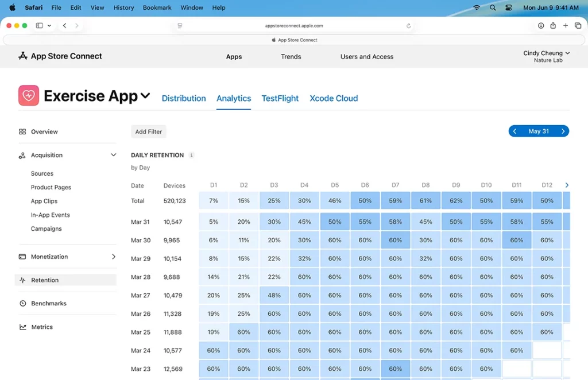Viewport: 588px width, 380px height.
Task: Switch to the TestFlight tab
Action: point(280,98)
